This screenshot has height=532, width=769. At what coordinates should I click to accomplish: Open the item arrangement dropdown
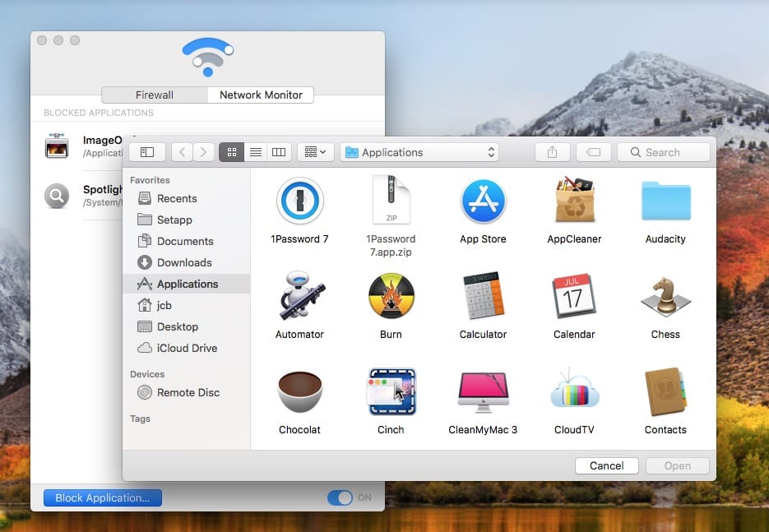click(x=315, y=152)
